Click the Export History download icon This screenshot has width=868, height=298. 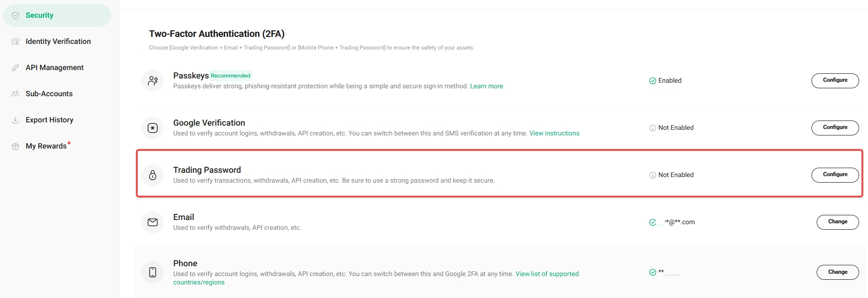(15, 120)
